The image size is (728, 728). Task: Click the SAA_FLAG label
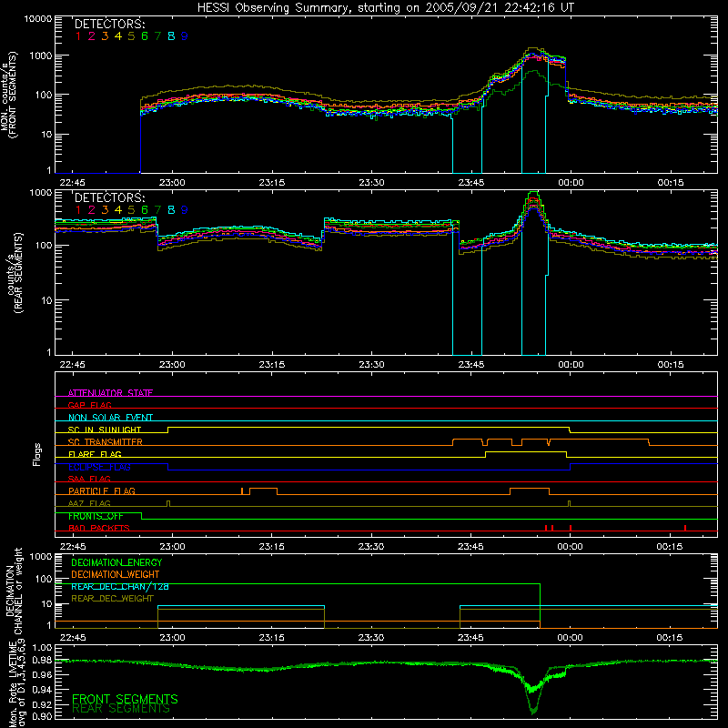click(x=89, y=479)
